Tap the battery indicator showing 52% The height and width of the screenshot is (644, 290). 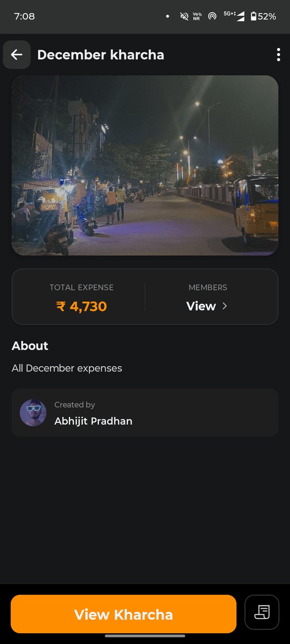(261, 16)
